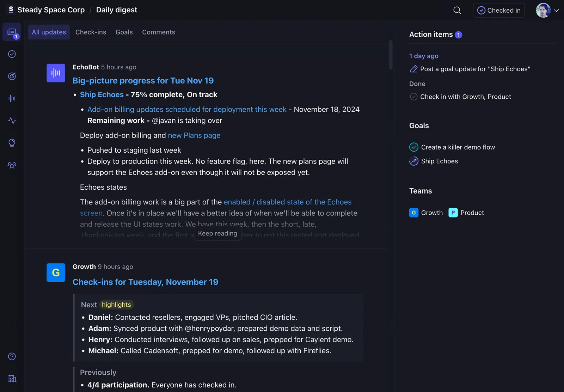Open the Check-ins checkmark icon in sidebar
Image resolution: width=564 pixels, height=392 pixels.
click(12, 54)
